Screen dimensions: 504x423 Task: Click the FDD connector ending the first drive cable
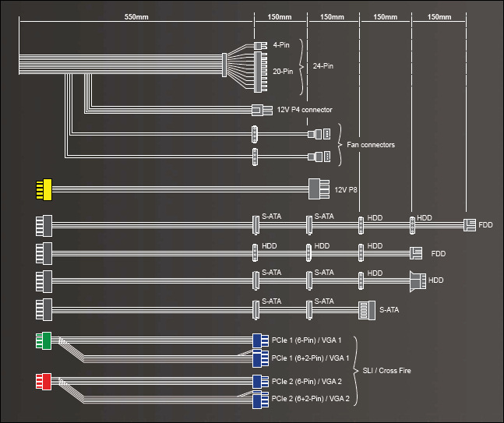(471, 225)
